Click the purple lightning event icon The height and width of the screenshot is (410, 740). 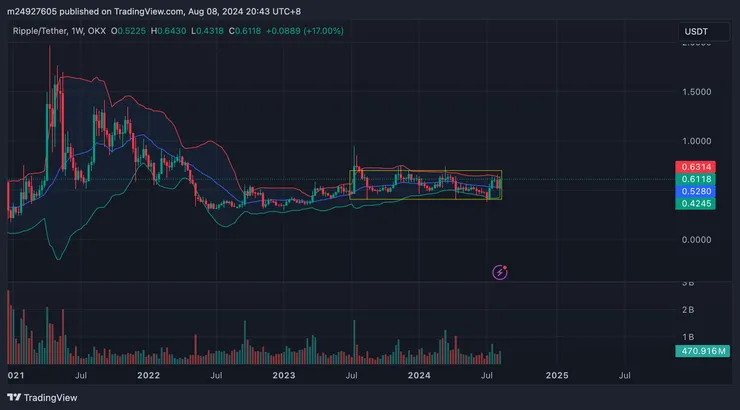(500, 272)
